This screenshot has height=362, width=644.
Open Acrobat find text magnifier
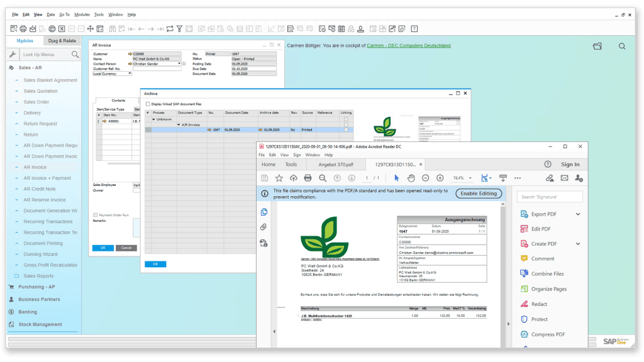[323, 178]
